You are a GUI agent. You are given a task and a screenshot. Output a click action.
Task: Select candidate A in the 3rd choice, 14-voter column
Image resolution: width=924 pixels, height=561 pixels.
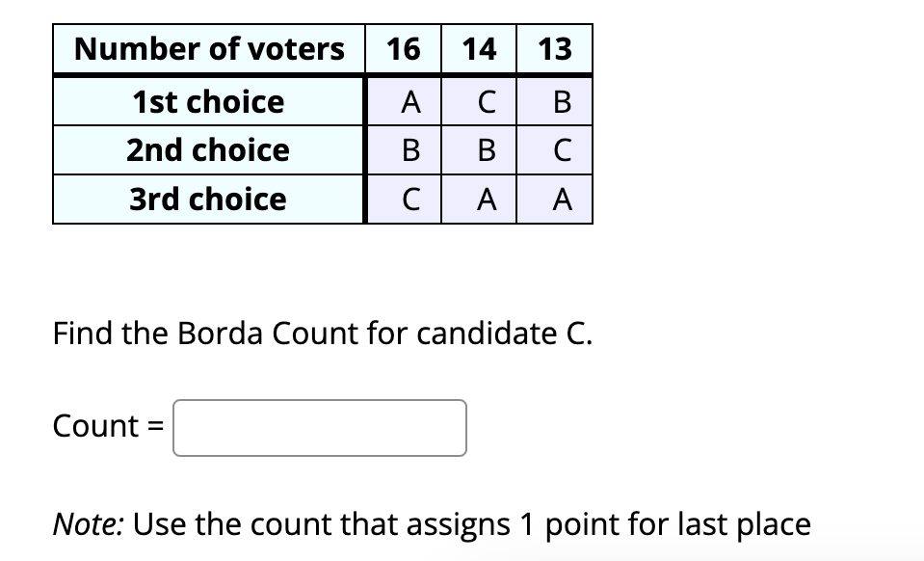coord(481,199)
